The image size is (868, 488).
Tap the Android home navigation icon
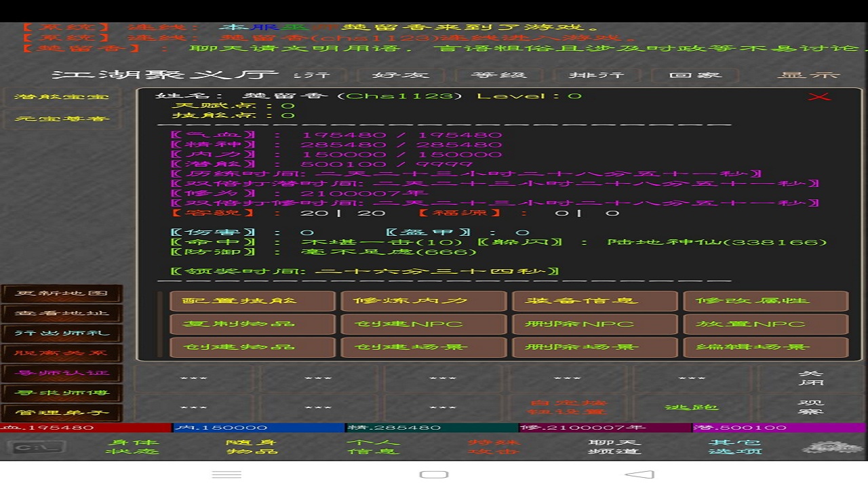tap(434, 474)
